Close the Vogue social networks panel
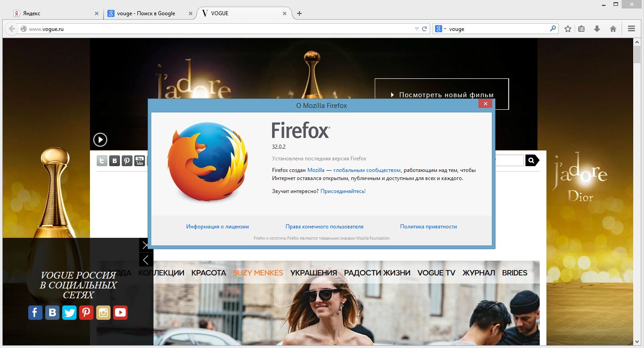The width and height of the screenshot is (644, 348). coord(145,245)
